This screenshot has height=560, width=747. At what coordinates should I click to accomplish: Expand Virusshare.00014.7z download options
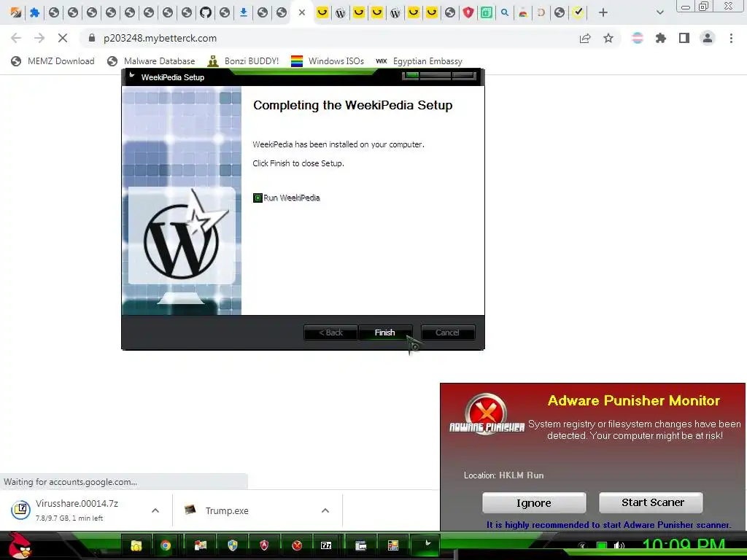point(155,510)
